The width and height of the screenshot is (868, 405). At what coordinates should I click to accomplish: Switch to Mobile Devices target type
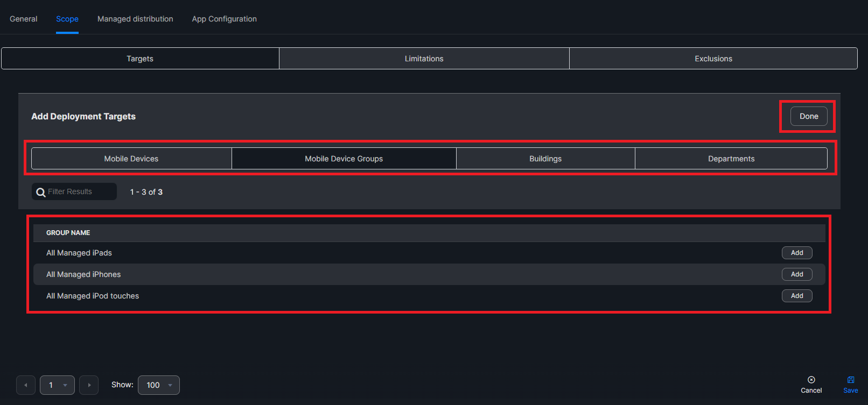[131, 159]
